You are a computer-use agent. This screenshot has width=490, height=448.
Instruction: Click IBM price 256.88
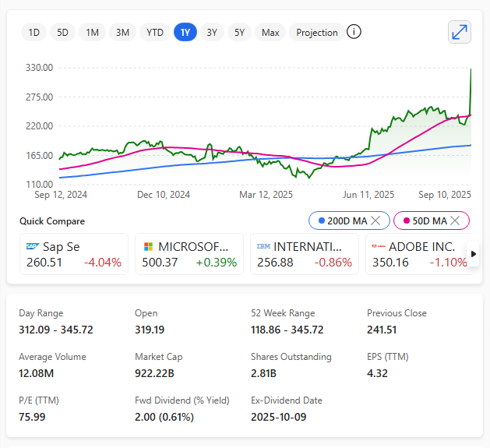click(x=275, y=263)
